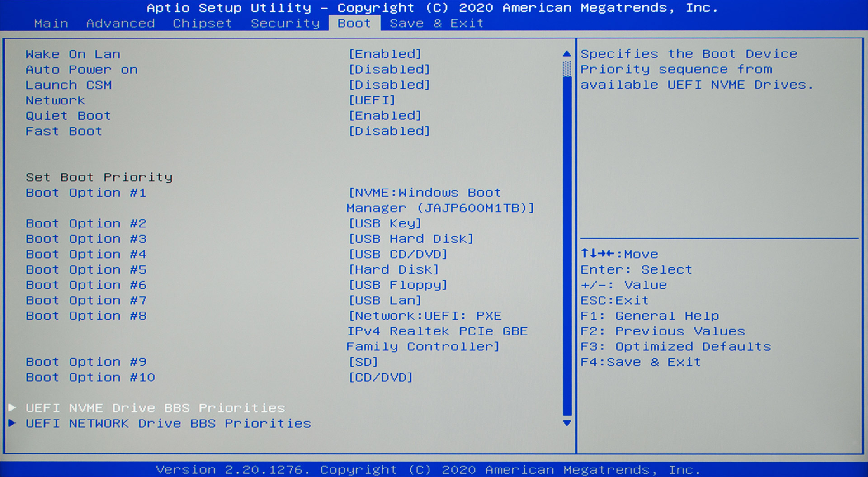Click the +/-: Value hint
Image resolution: width=868 pixels, height=477 pixels.
click(x=623, y=285)
